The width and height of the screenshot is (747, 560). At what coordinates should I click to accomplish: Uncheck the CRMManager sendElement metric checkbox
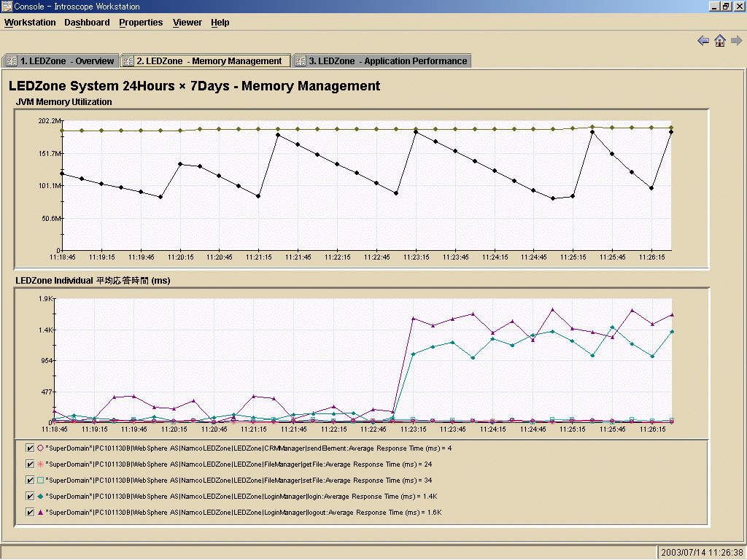point(29,448)
